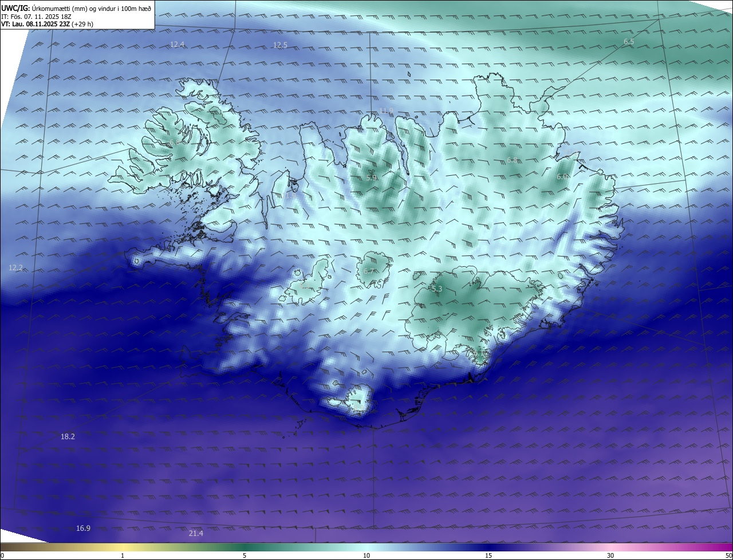
Task: Click the colorbar tick label 10
Action: [x=366, y=555]
